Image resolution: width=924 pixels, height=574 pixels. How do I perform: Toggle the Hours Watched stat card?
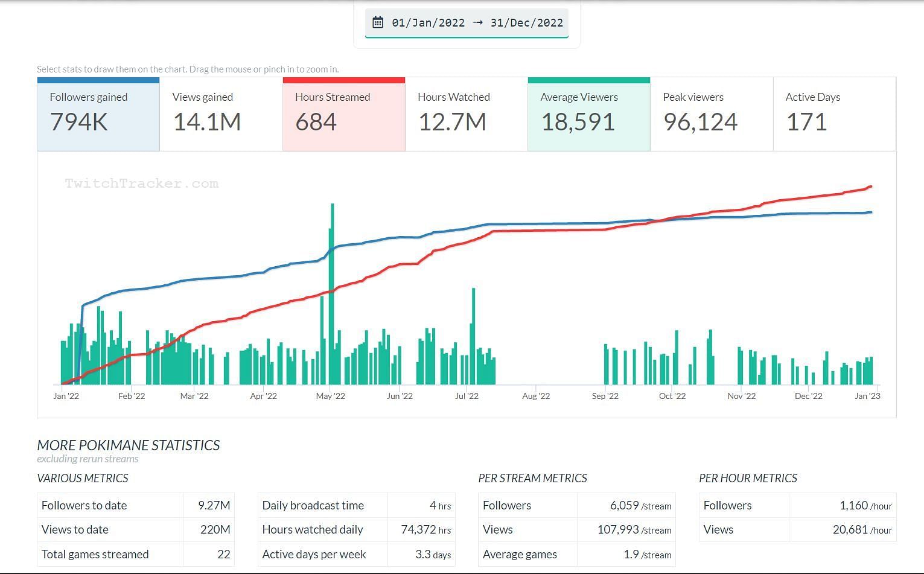click(466, 114)
